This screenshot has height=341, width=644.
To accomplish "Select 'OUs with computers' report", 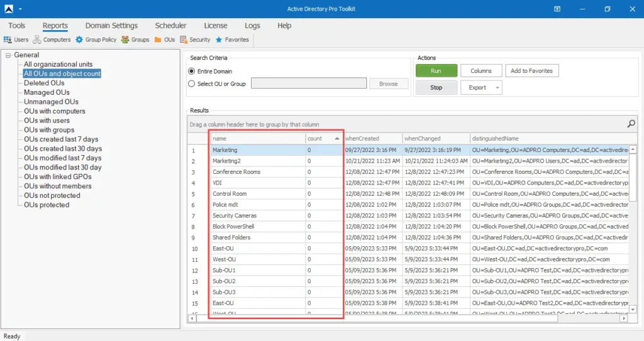I will 55,111.
